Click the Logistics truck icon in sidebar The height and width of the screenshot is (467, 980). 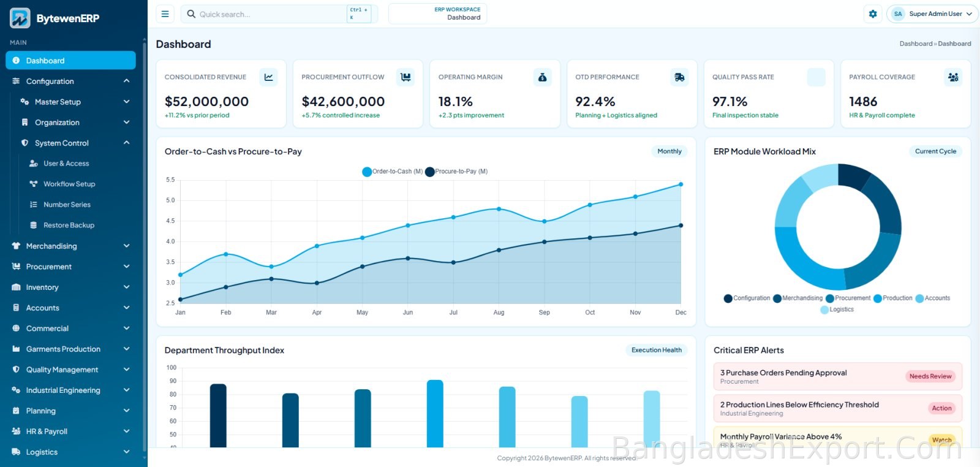click(x=16, y=452)
